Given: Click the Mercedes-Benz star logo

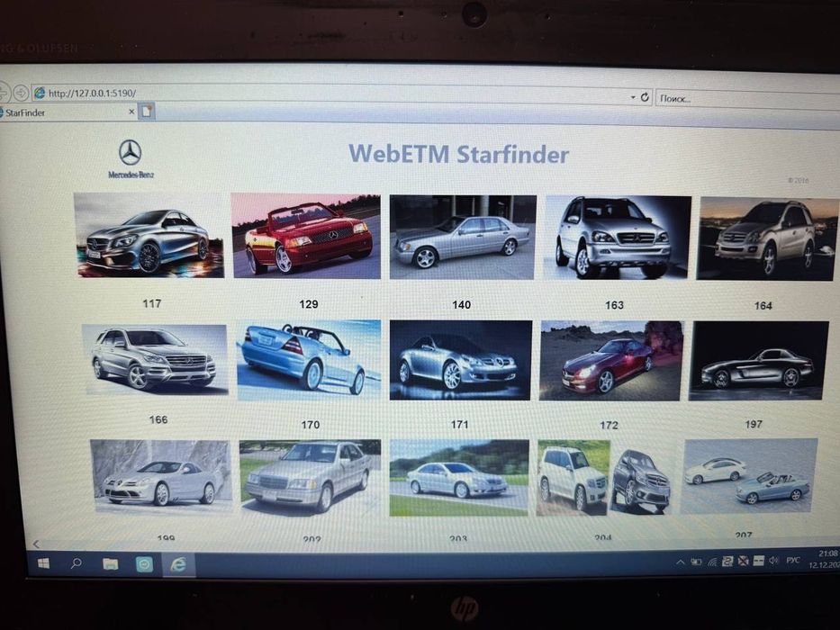Looking at the screenshot, I should coord(131,153).
